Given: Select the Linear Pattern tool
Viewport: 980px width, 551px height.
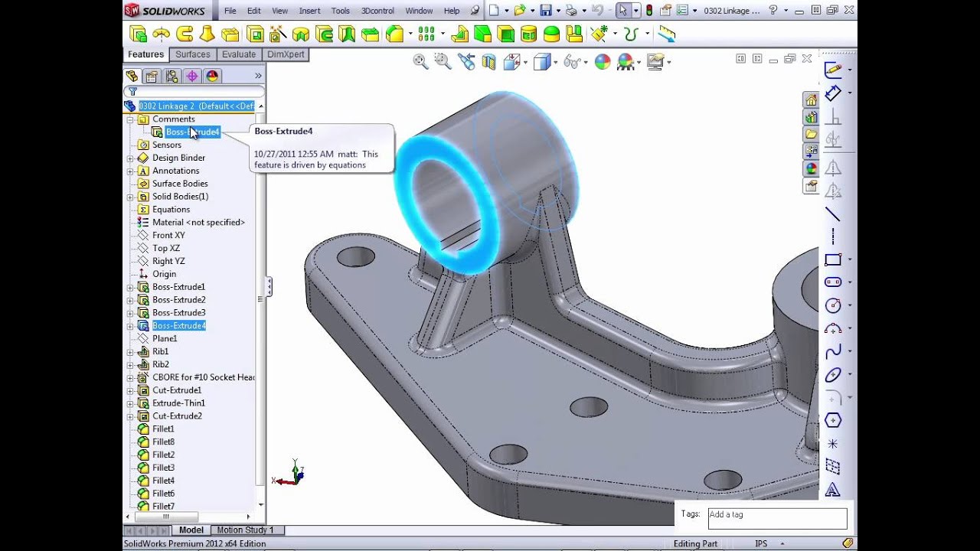Looking at the screenshot, I should pos(426,34).
